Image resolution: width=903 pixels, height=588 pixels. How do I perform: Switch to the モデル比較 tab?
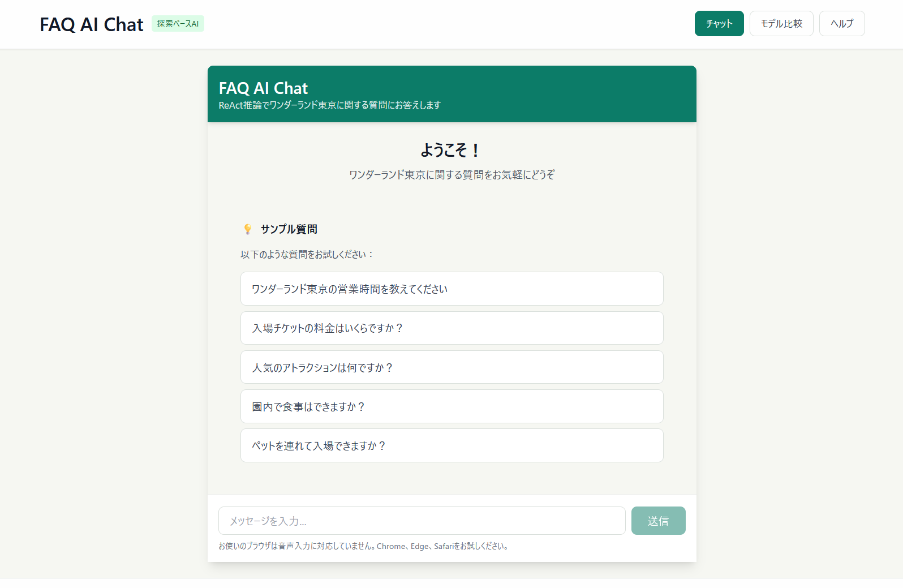[x=781, y=24]
